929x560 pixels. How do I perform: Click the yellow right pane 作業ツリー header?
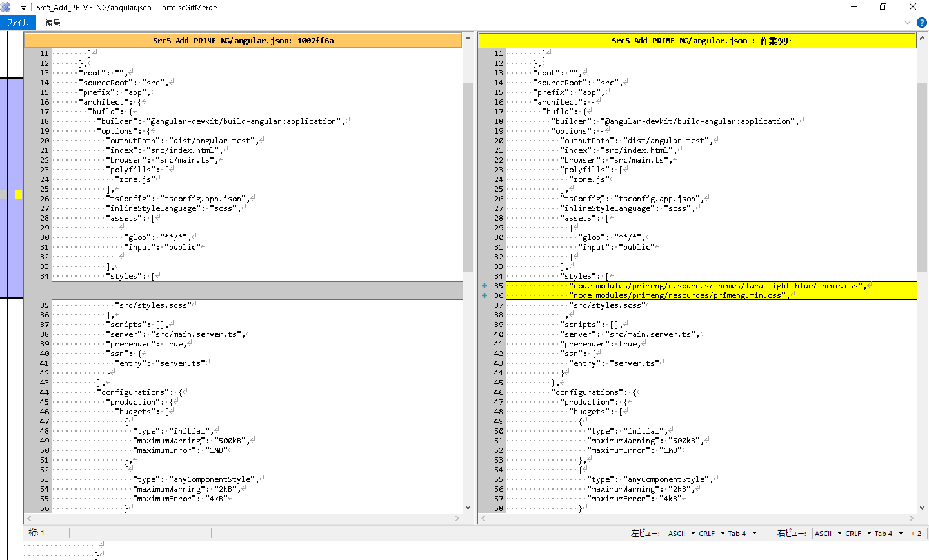click(x=697, y=41)
